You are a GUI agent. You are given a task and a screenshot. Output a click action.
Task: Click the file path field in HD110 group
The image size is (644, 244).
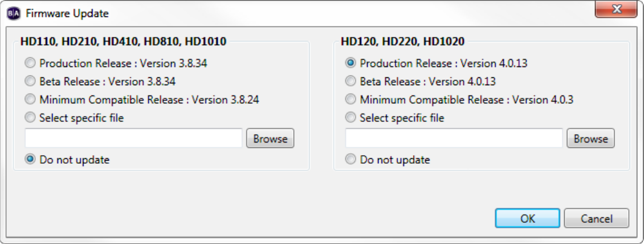134,138
